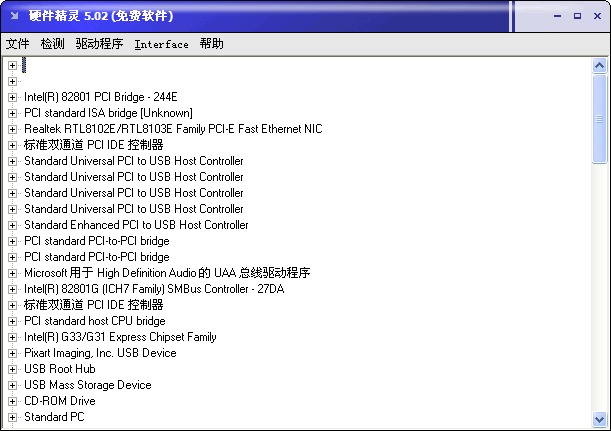Expand the Standard Enhanced USB Host Controller node
This screenshot has height=431, width=611.
pyautogui.click(x=13, y=225)
